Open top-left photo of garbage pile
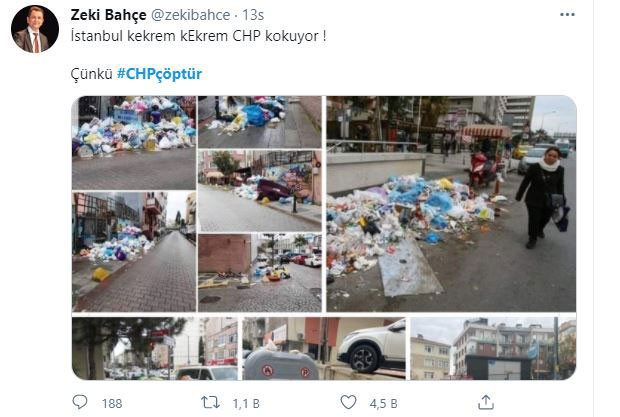This screenshot has width=620, height=417. [x=134, y=143]
